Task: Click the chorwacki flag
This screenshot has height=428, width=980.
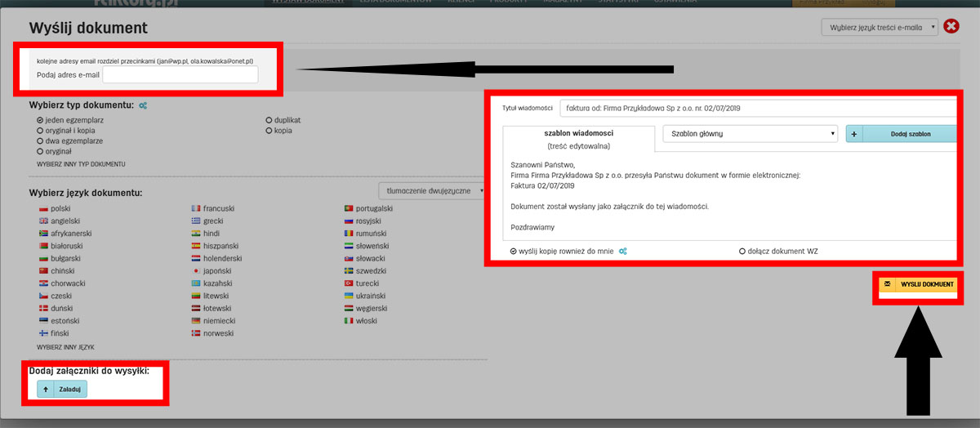Action: (x=43, y=283)
